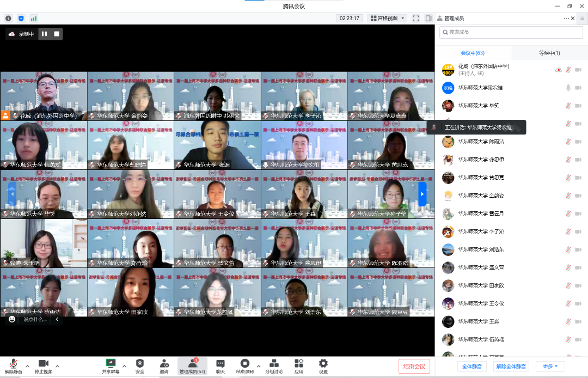This screenshot has width=588, height=378.
Task: Click the 搜索成员 search field
Action: click(x=511, y=32)
